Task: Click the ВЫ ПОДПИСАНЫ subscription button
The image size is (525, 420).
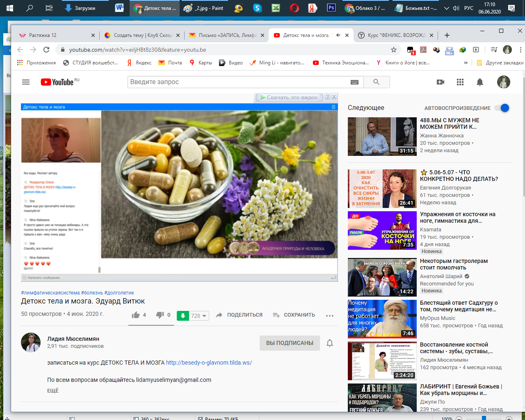Action: 290,343
